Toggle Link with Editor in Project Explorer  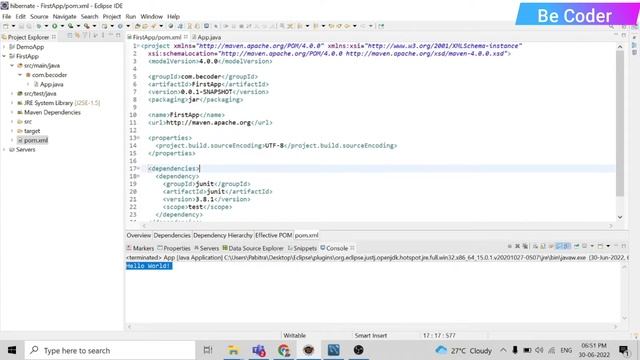click(x=78, y=36)
